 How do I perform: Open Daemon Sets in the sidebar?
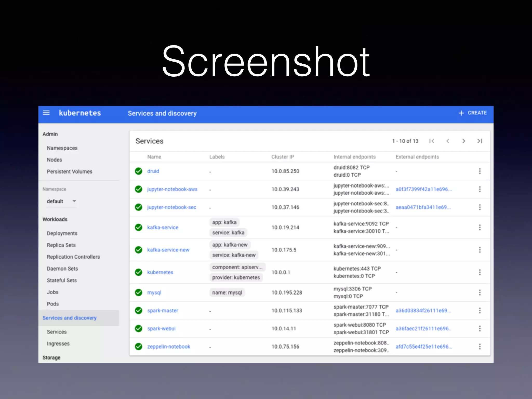[x=62, y=269]
